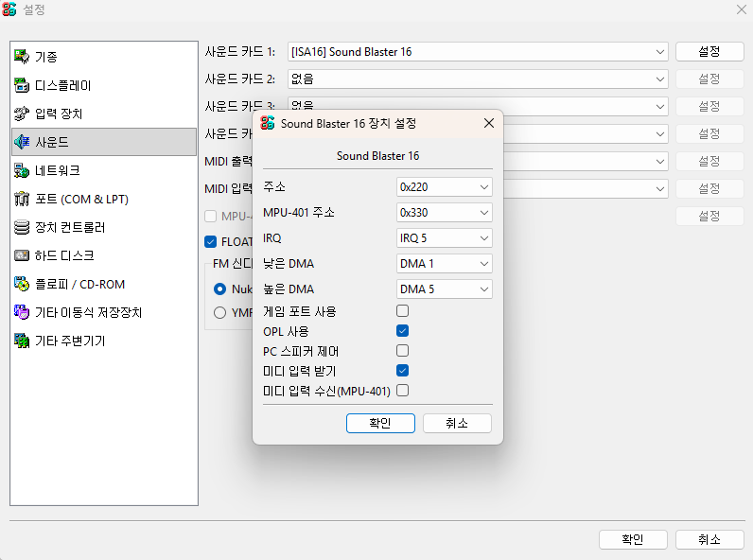Expand the 사운드 카드 4 dropdown arrow
The height and width of the screenshot is (560, 753).
660,134
